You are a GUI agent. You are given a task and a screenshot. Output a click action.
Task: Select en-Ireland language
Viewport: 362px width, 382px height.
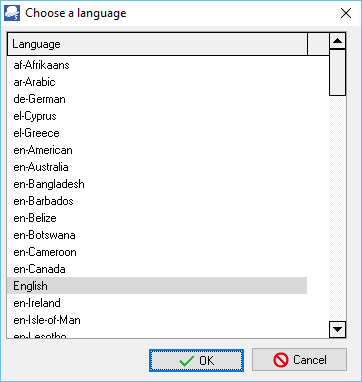point(157,303)
